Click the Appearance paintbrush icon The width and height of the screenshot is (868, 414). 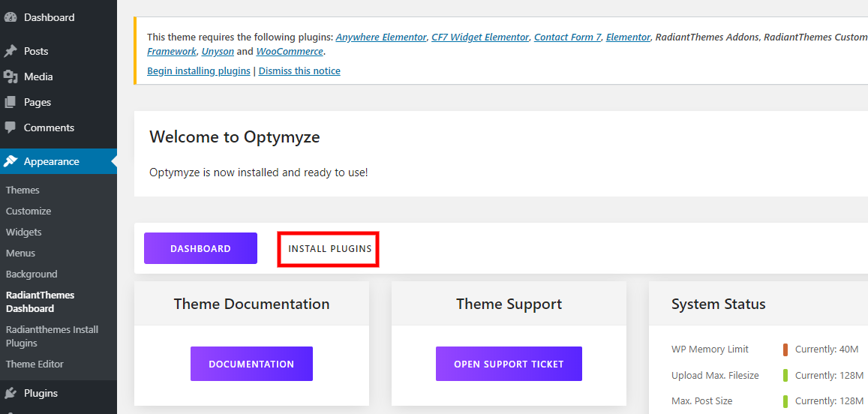tap(11, 161)
